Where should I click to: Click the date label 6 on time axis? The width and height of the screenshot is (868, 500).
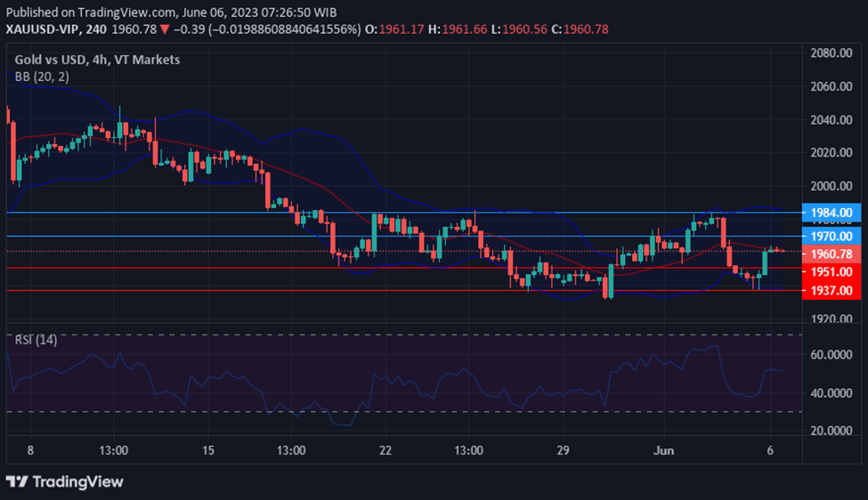tap(770, 450)
